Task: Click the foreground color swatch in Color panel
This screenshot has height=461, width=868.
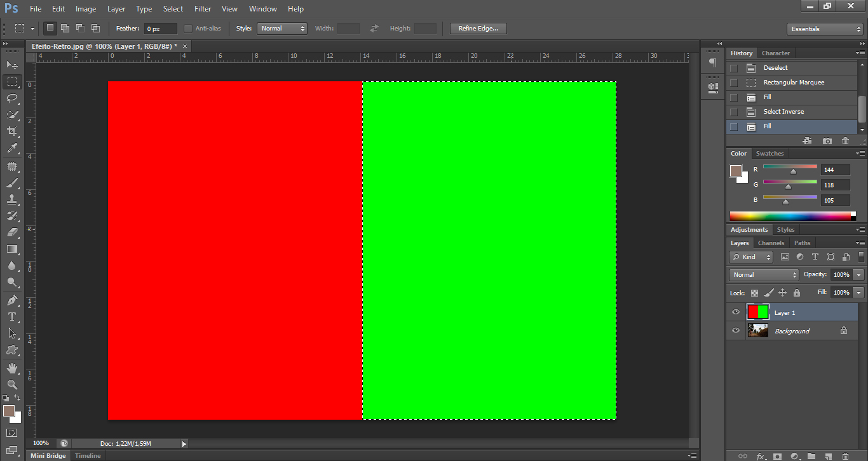Action: click(x=736, y=171)
